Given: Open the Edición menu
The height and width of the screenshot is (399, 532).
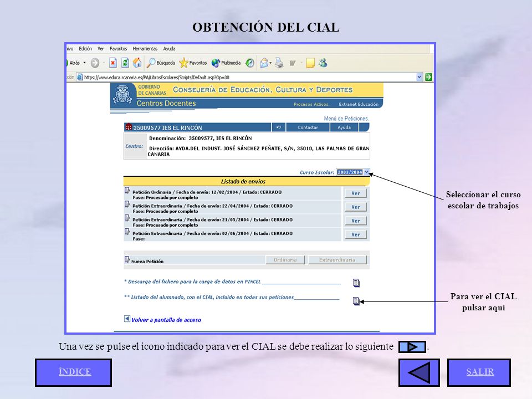Looking at the screenshot, I should point(85,49).
